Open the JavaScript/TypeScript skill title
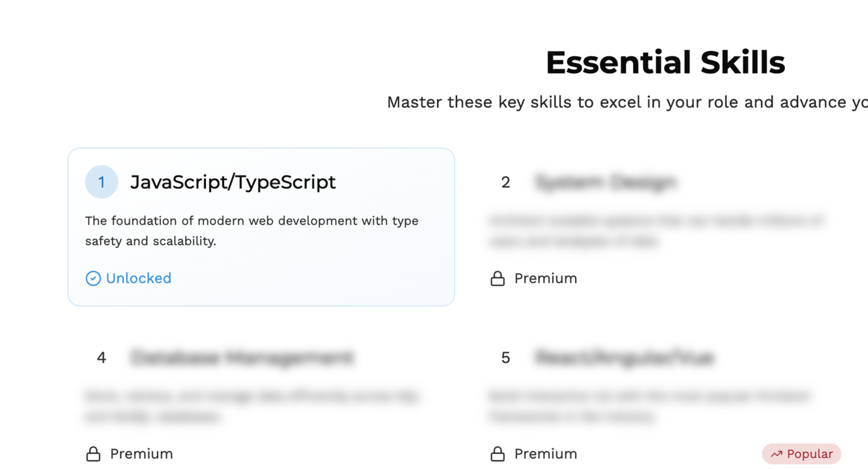The image size is (868, 469). [x=233, y=182]
